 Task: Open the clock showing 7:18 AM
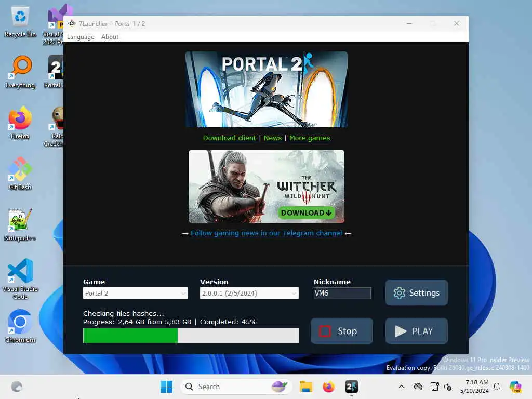pyautogui.click(x=474, y=387)
